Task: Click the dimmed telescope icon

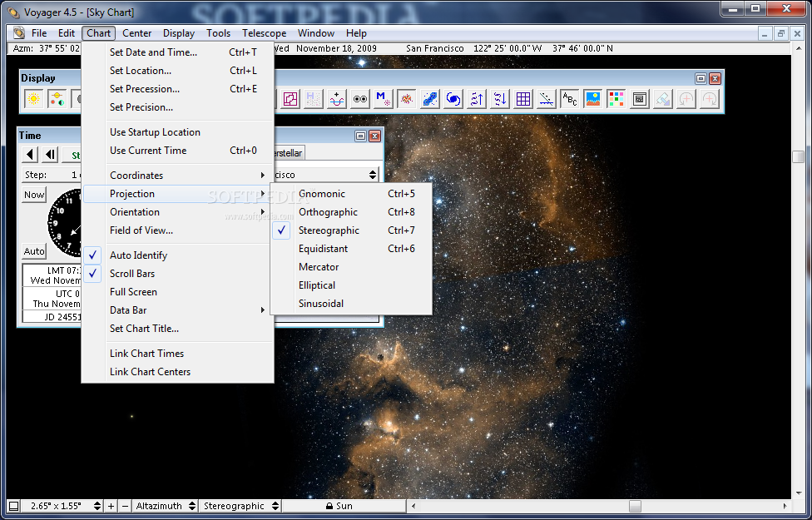Action: tap(663, 98)
